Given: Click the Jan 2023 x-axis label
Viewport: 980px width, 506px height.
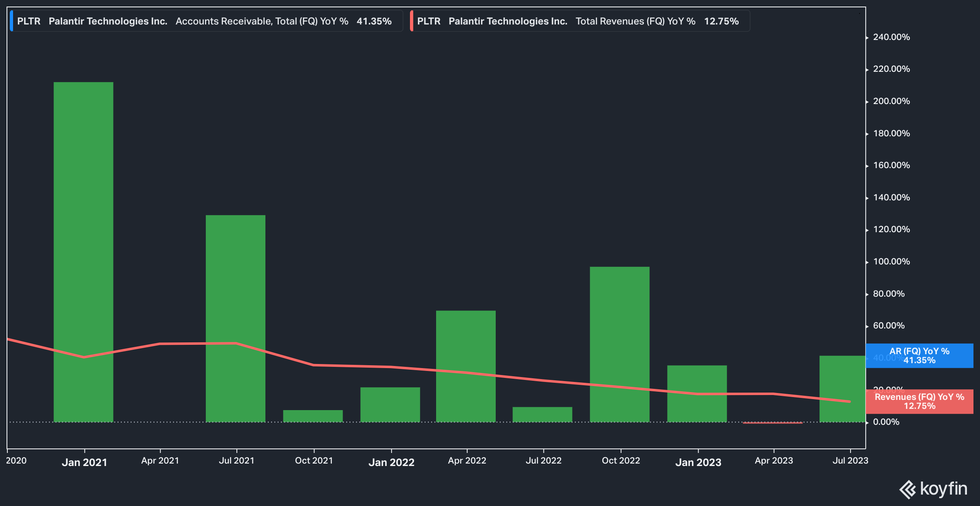Looking at the screenshot, I should point(698,462).
